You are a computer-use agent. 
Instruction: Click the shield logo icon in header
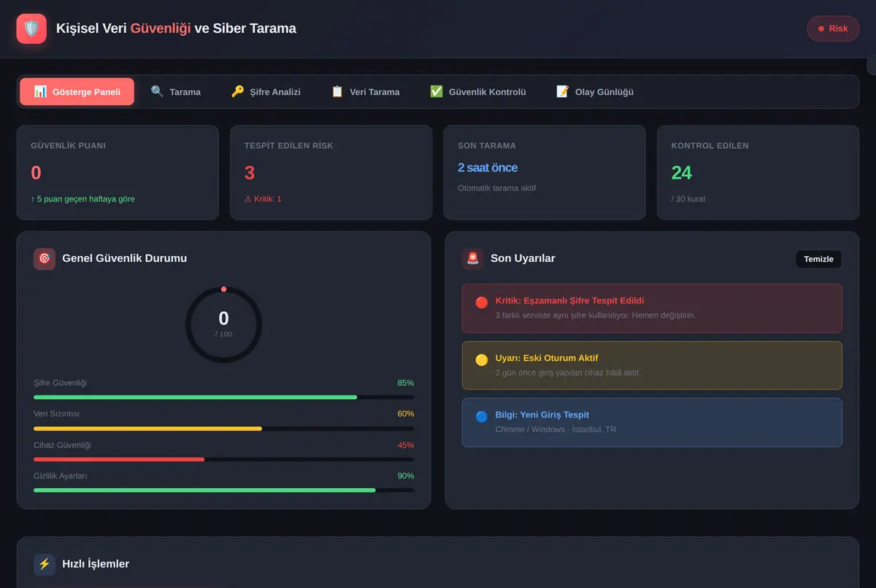[x=31, y=28]
